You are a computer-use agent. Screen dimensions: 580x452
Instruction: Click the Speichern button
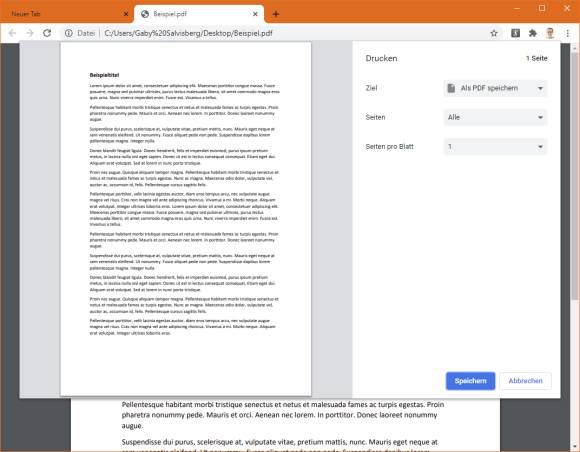(470, 381)
